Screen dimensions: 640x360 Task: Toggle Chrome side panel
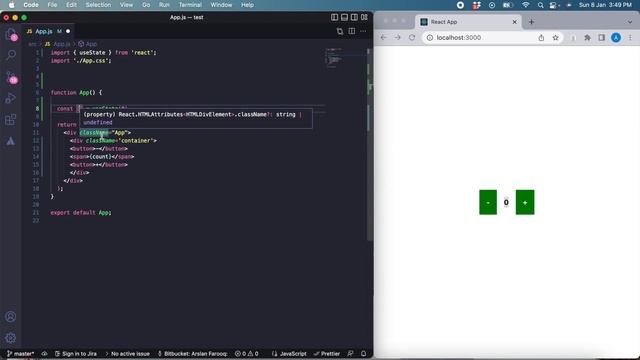point(602,38)
